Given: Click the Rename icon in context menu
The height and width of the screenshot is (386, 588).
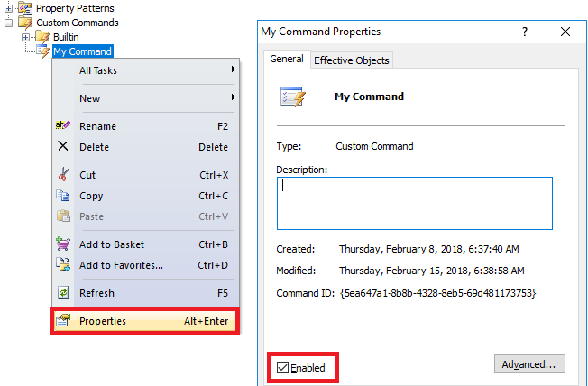Looking at the screenshot, I should tap(62, 126).
